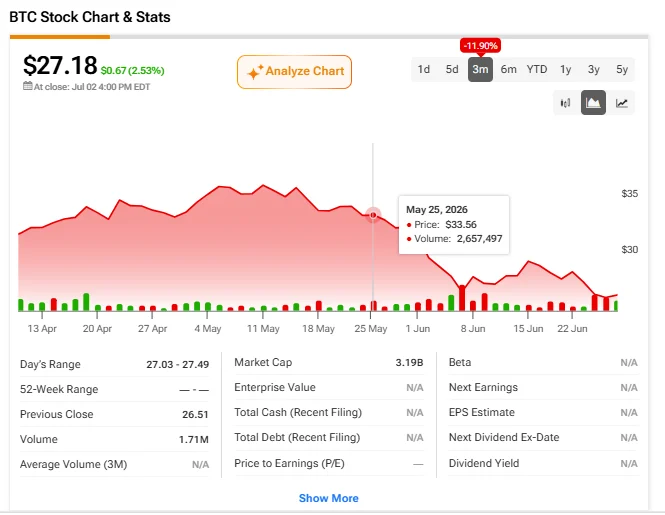Select the area chart view icon
The width and height of the screenshot is (665, 515).
[x=593, y=103]
